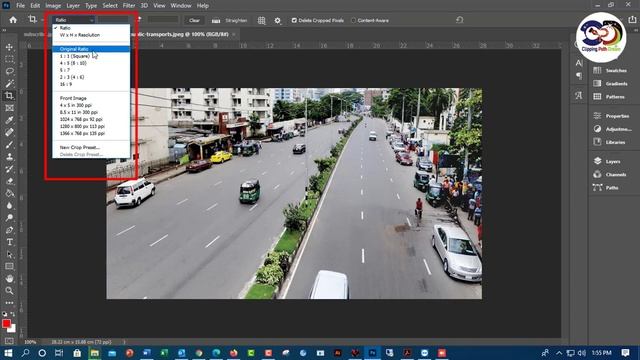640x360 pixels.
Task: Open the crop overlay grid options
Action: [262, 20]
